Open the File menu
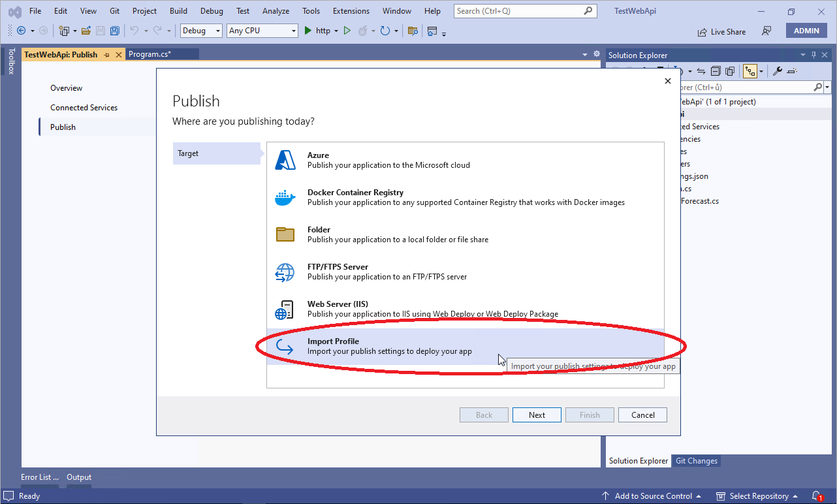The width and height of the screenshot is (837, 504). pyautogui.click(x=35, y=10)
